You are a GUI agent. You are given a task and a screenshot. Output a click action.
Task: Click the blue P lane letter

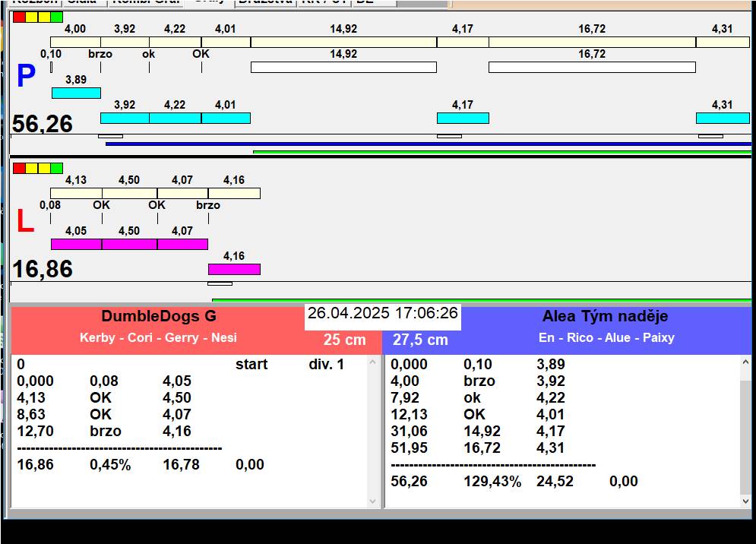26,77
